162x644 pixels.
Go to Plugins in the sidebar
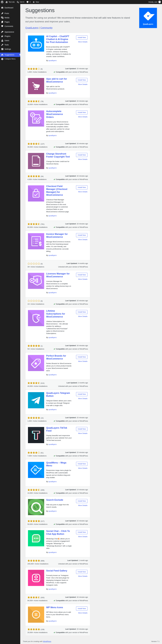pyautogui.click(x=10, y=36)
